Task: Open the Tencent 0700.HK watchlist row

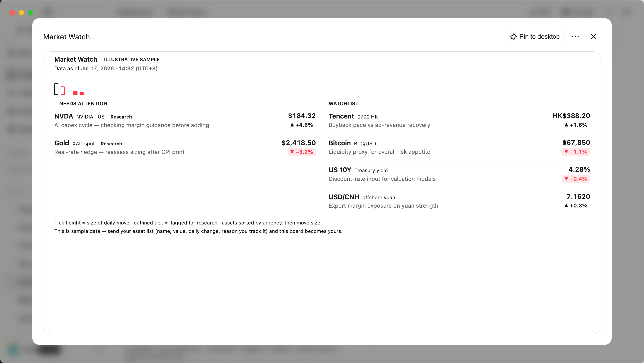Action: tap(459, 121)
